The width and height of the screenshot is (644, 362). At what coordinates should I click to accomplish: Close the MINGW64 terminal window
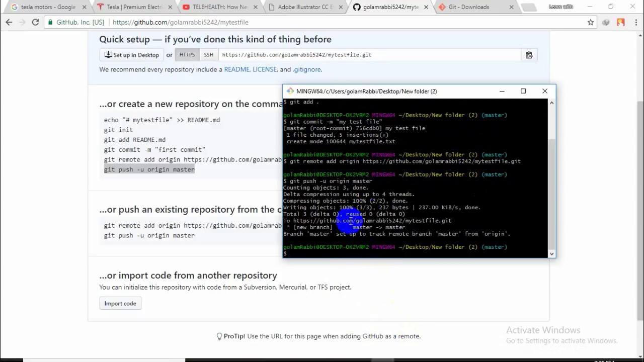tap(545, 91)
